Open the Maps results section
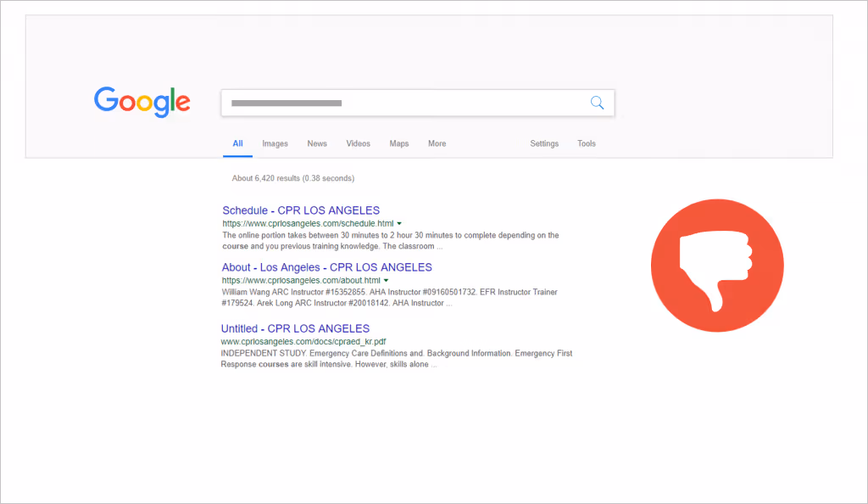 (x=398, y=143)
